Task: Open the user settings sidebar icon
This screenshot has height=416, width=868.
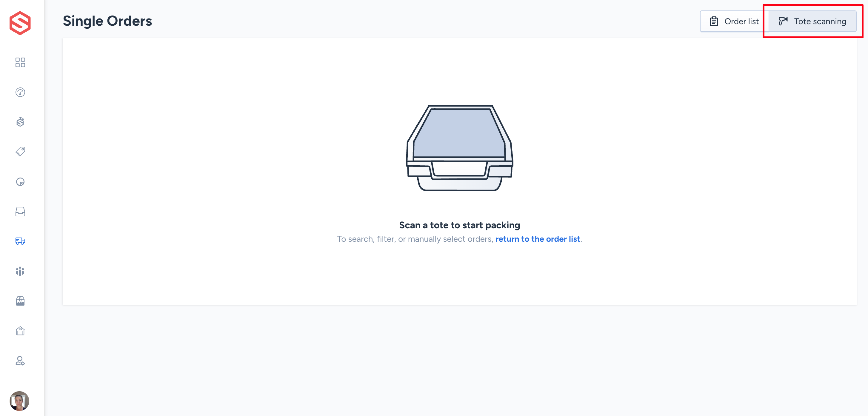Action: (20, 361)
